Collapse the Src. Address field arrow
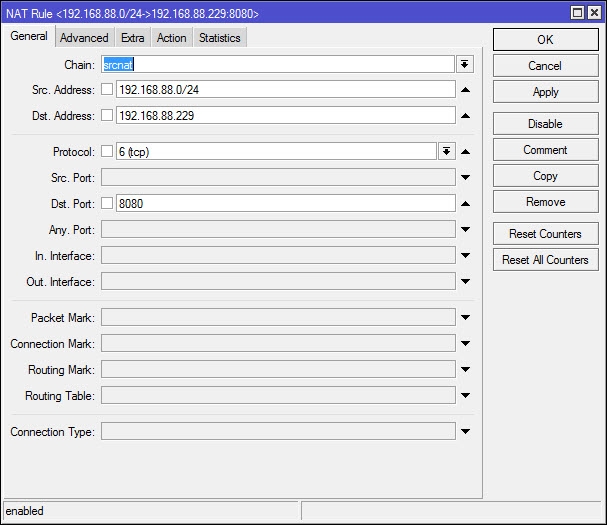This screenshot has height=525, width=607. pos(465,90)
